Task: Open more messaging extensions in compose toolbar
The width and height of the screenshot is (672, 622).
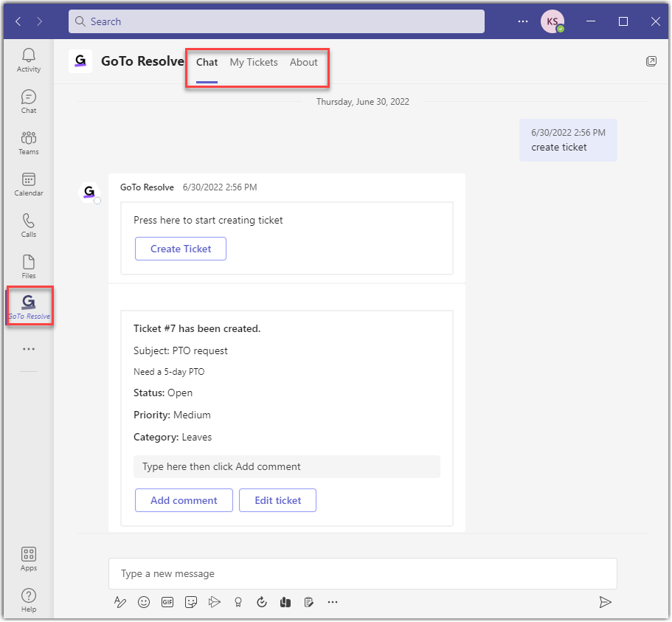Action: (x=333, y=602)
